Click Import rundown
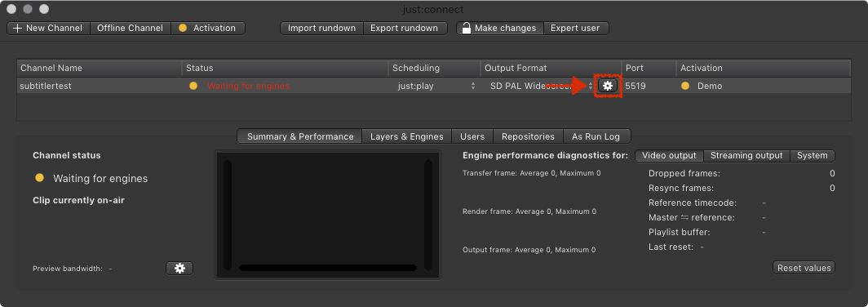 (321, 28)
